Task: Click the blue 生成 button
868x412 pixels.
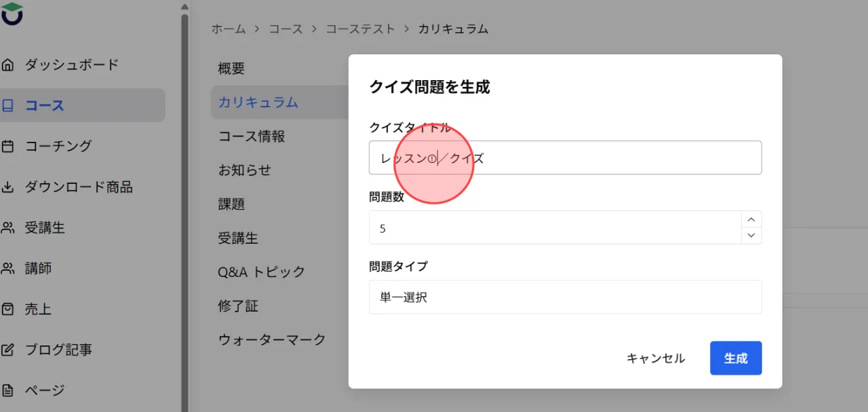Action: pyautogui.click(x=736, y=358)
